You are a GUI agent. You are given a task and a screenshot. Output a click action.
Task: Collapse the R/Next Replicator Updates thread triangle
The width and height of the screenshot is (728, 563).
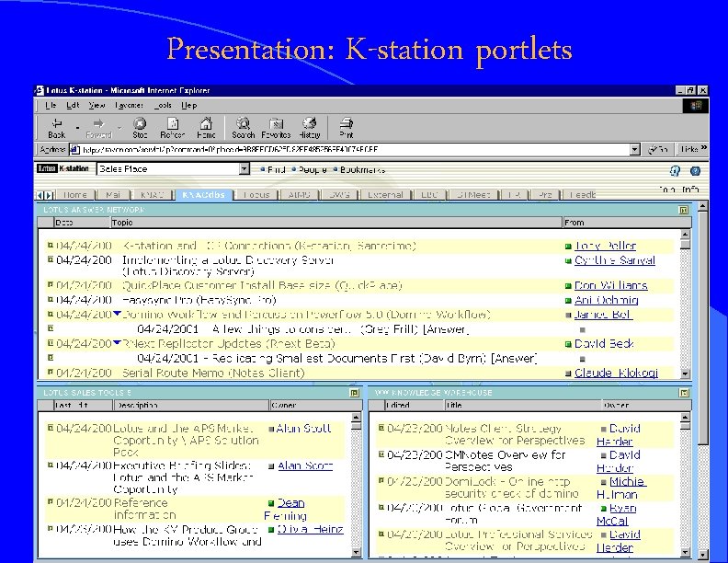tap(117, 342)
